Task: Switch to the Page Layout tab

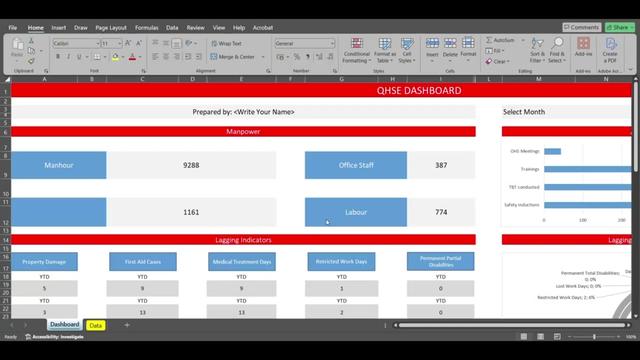Action: 111,28
